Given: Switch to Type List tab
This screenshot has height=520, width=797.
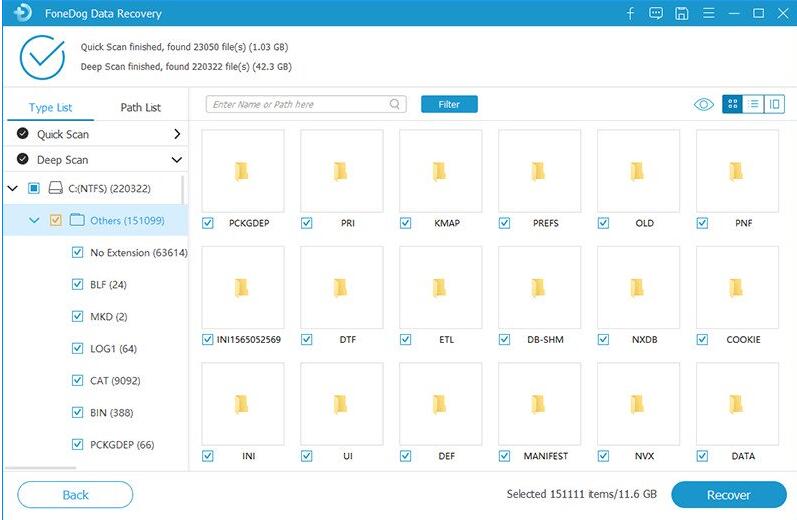Looking at the screenshot, I should click(50, 107).
